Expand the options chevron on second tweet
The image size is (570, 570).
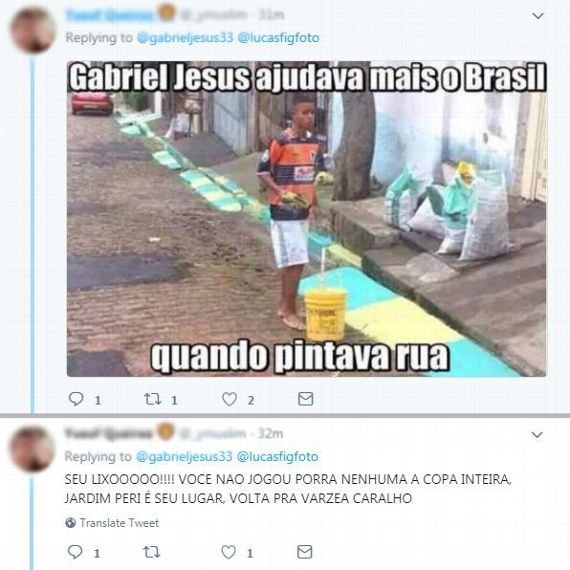click(x=537, y=434)
